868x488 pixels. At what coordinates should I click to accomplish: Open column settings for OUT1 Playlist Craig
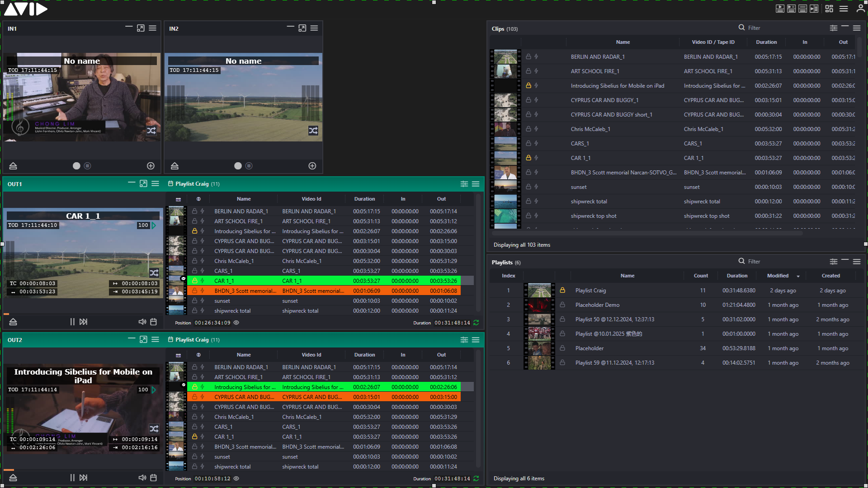tap(464, 184)
